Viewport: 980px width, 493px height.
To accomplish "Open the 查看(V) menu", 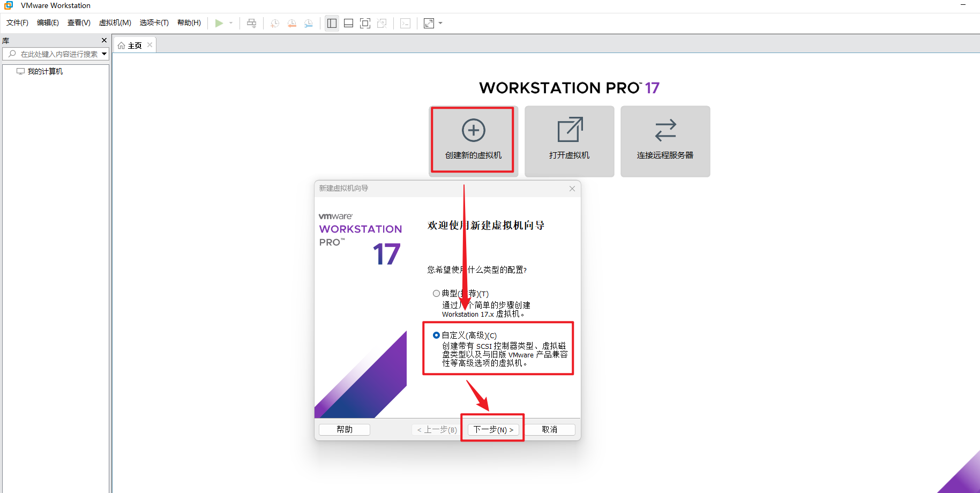I will [79, 23].
